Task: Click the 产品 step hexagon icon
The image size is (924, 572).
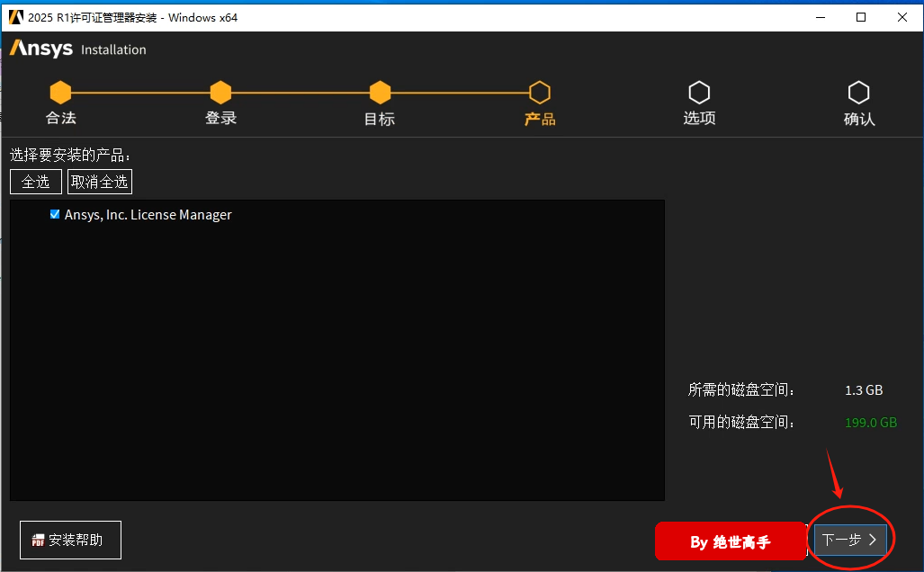Action: (540, 93)
